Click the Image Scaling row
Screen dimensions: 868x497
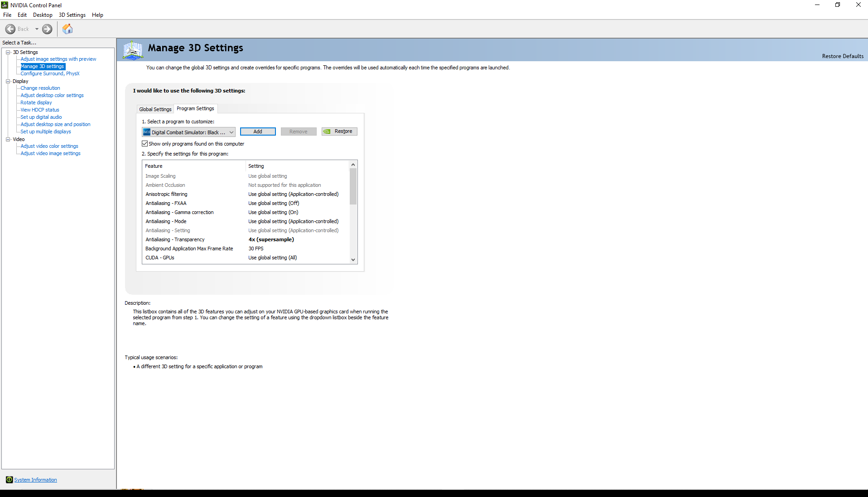pyautogui.click(x=246, y=176)
